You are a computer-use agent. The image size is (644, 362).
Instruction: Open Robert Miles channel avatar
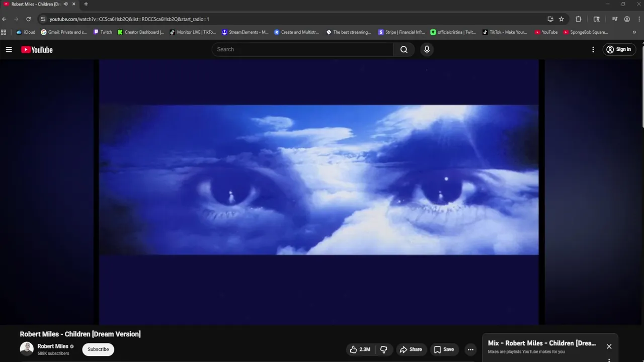point(27,349)
